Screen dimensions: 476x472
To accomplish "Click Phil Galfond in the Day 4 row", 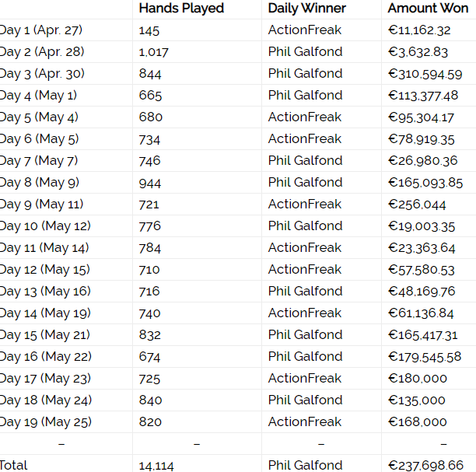I will coord(305,95).
